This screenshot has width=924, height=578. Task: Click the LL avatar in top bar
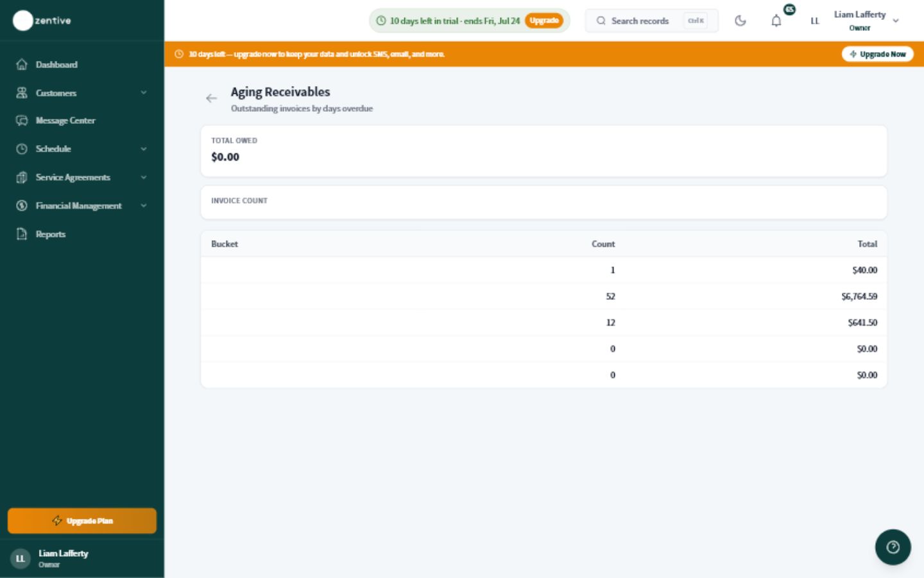(x=814, y=21)
